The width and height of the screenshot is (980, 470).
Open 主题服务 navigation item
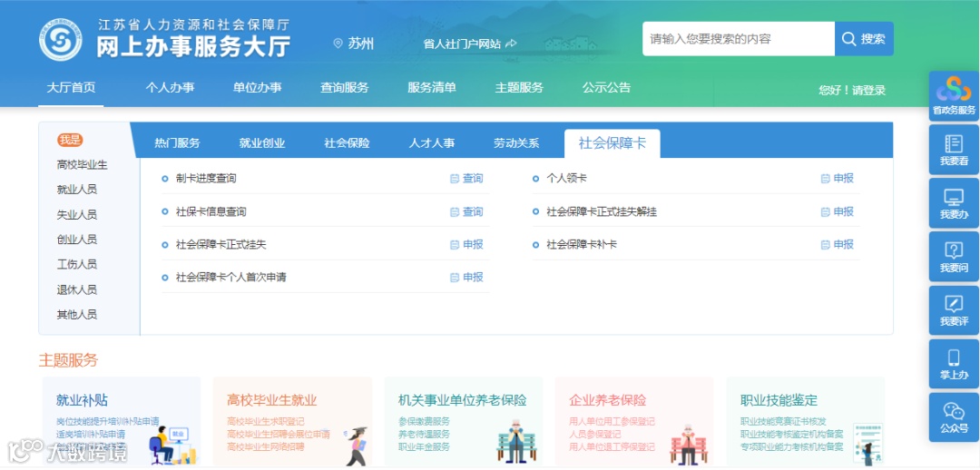(519, 88)
